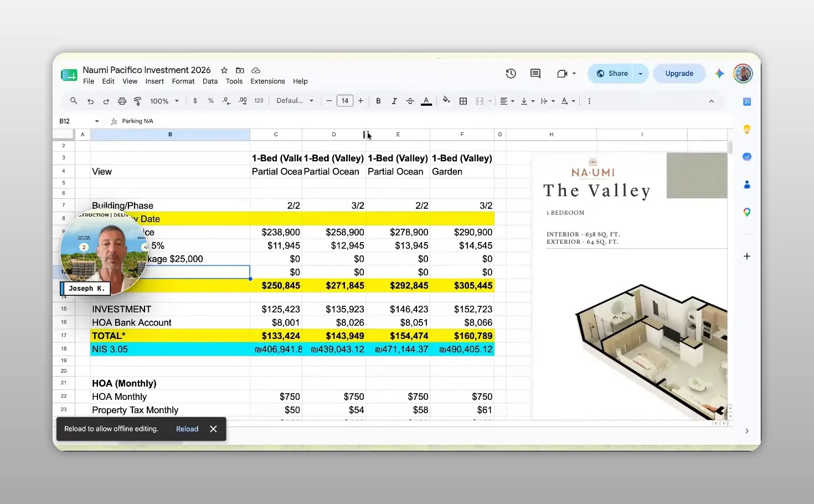Format as percent icon
This screenshot has width=814, height=504.
[x=210, y=101]
